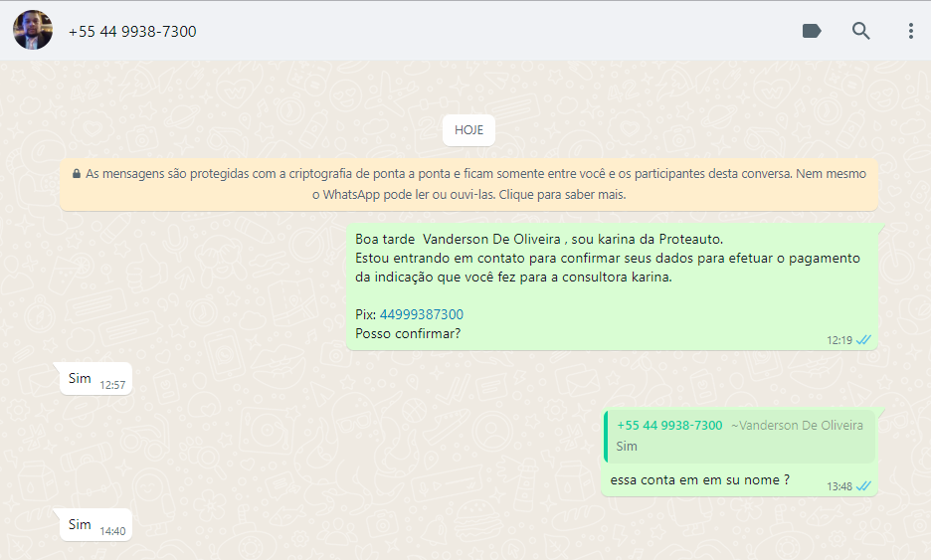The image size is (931, 560).
Task: Select the 'Sim' message sent at 12:57
Action: (x=80, y=378)
